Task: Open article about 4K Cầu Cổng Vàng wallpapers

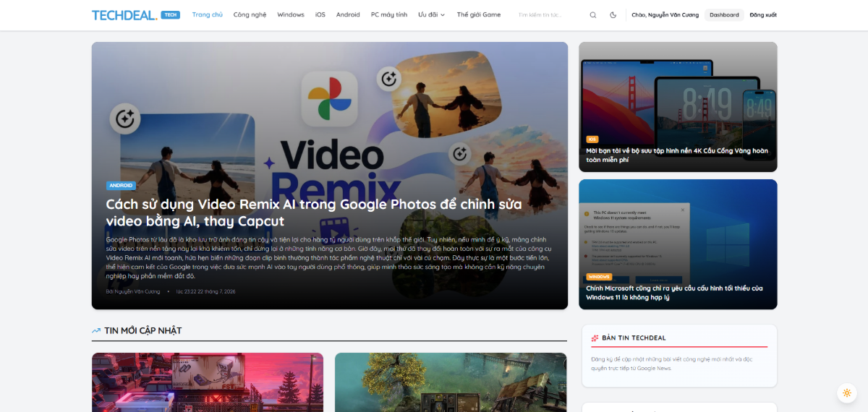Action: pyautogui.click(x=677, y=155)
